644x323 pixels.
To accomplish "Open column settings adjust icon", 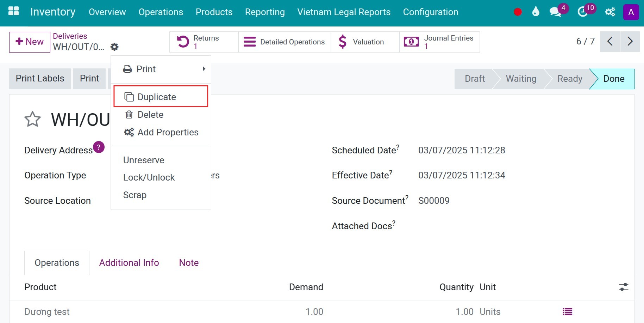I will coord(624,287).
